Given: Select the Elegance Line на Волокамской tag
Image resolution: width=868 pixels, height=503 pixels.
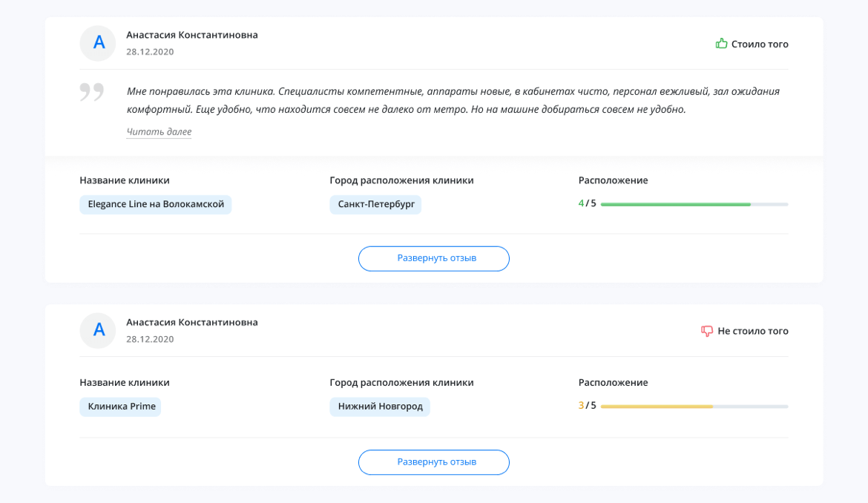Looking at the screenshot, I should click(x=156, y=204).
